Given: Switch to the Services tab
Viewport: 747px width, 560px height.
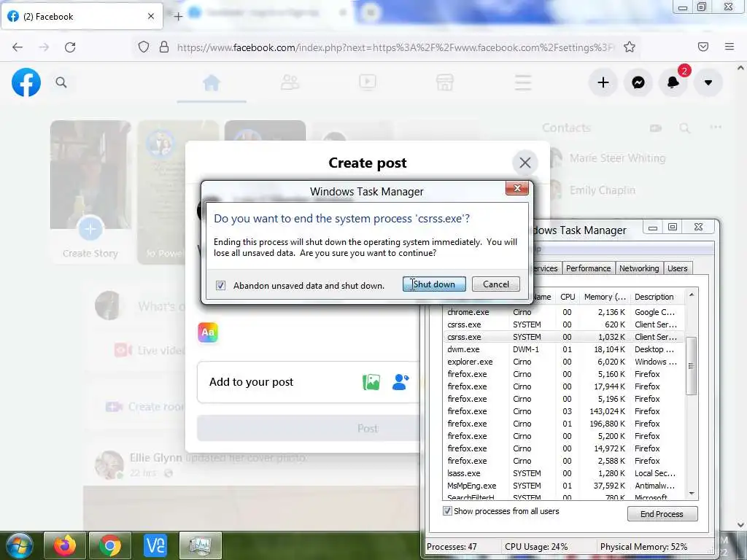Looking at the screenshot, I should 546,268.
